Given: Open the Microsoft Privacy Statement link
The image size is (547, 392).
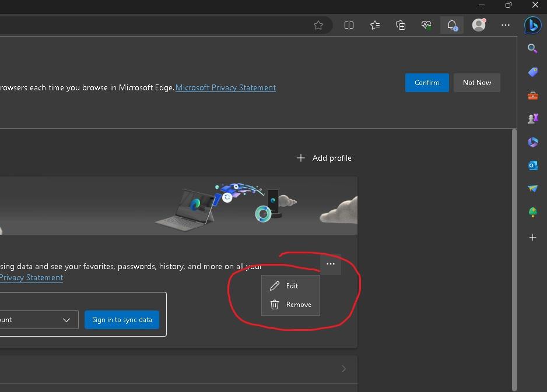Looking at the screenshot, I should click(226, 87).
